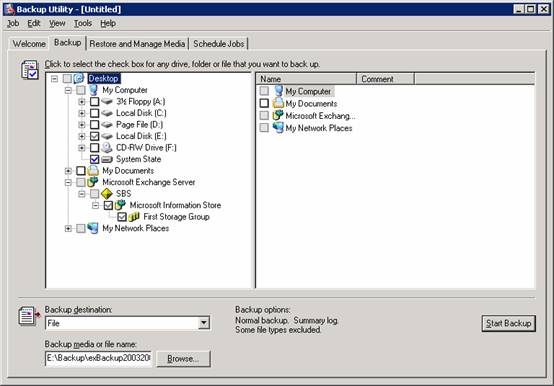Switch to Restore and Manage Media tab
The image size is (554, 386).
[x=137, y=44]
